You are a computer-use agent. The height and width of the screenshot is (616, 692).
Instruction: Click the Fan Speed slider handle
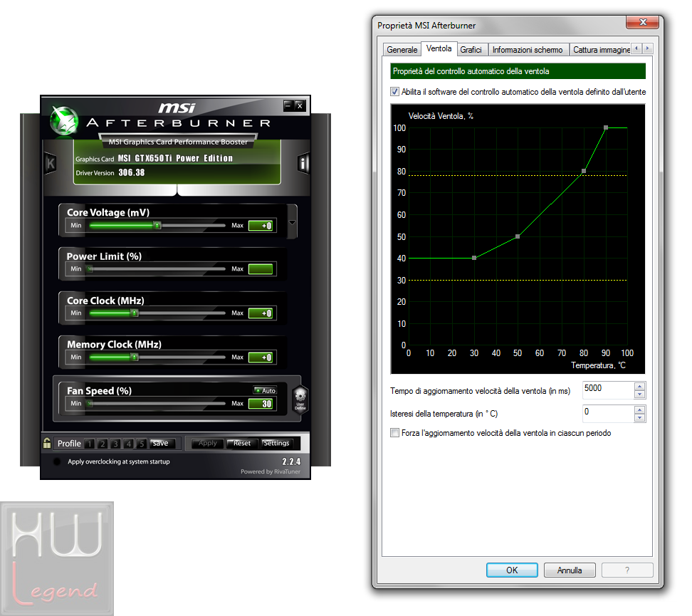tap(90, 404)
